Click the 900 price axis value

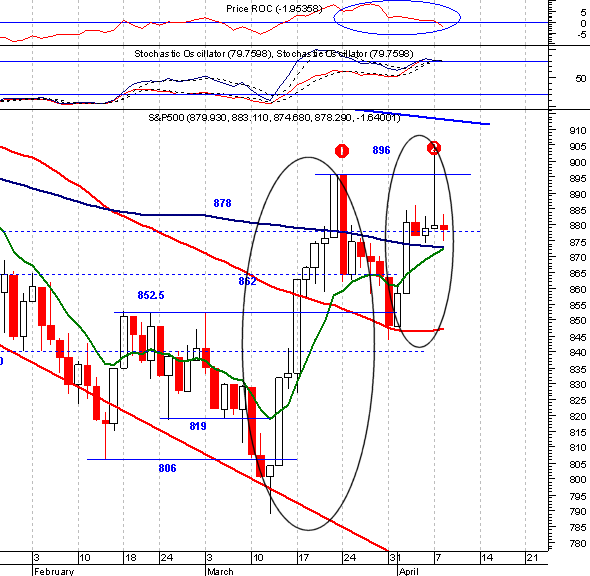click(578, 163)
